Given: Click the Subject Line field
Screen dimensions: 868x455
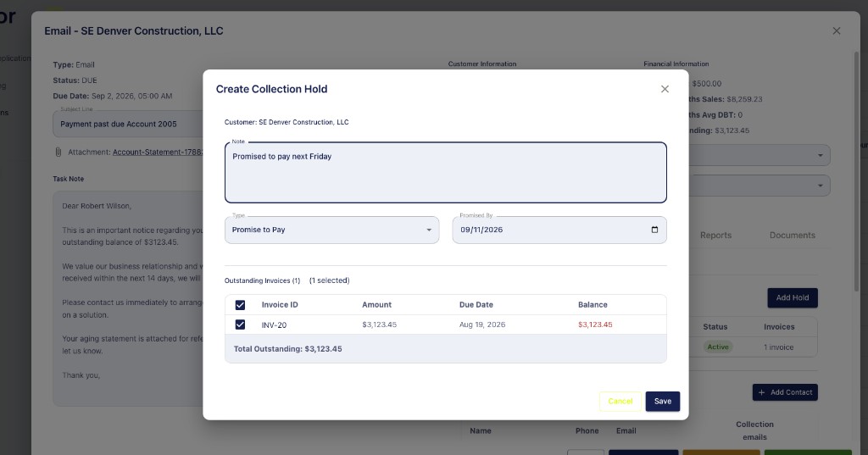Looking at the screenshot, I should coord(128,124).
